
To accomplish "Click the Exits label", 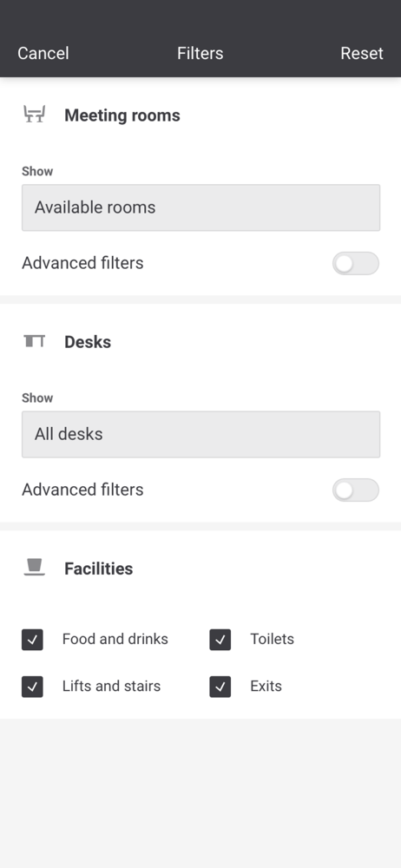I will coord(266,686).
